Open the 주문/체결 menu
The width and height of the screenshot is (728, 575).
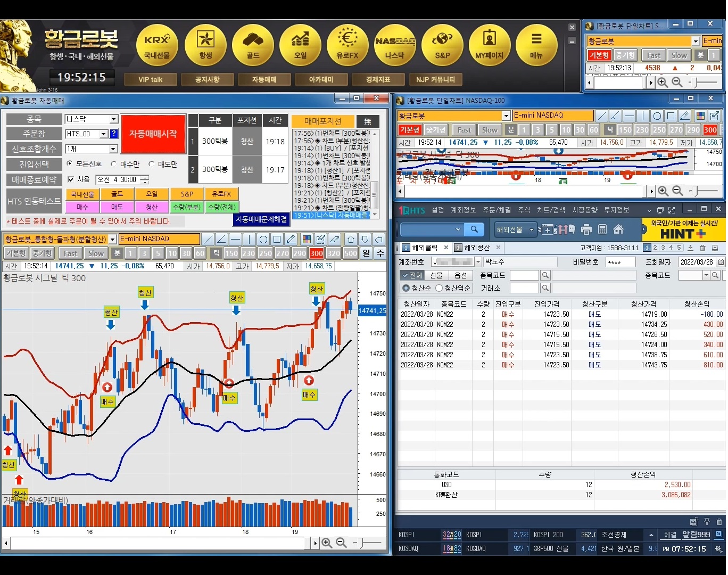[496, 210]
